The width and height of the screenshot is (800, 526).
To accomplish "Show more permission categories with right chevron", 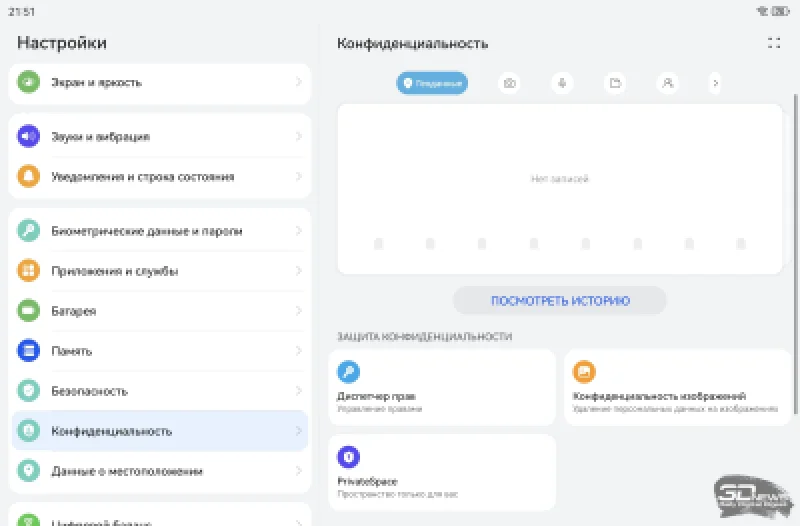I will tap(715, 83).
